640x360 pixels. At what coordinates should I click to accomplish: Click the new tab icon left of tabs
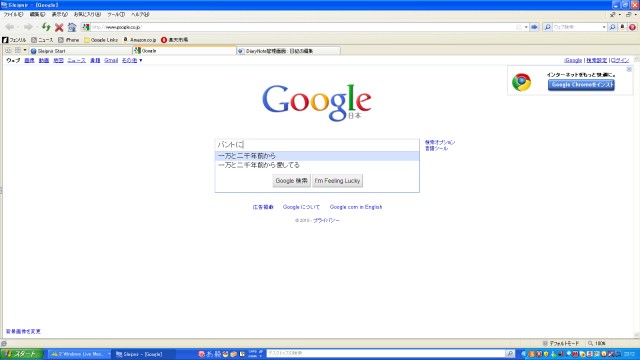click(x=8, y=50)
